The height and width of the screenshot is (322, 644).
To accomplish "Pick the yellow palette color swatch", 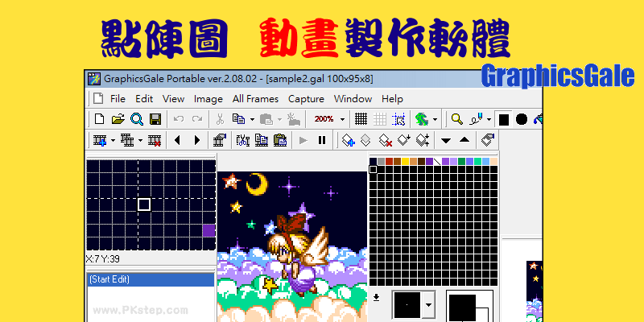I will [x=405, y=162].
